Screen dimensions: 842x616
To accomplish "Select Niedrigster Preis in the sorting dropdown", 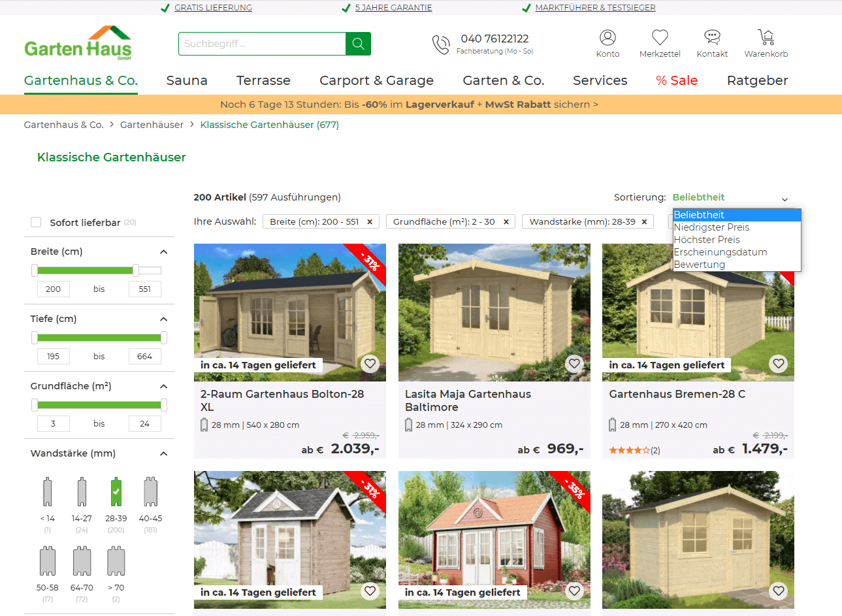I will point(711,227).
